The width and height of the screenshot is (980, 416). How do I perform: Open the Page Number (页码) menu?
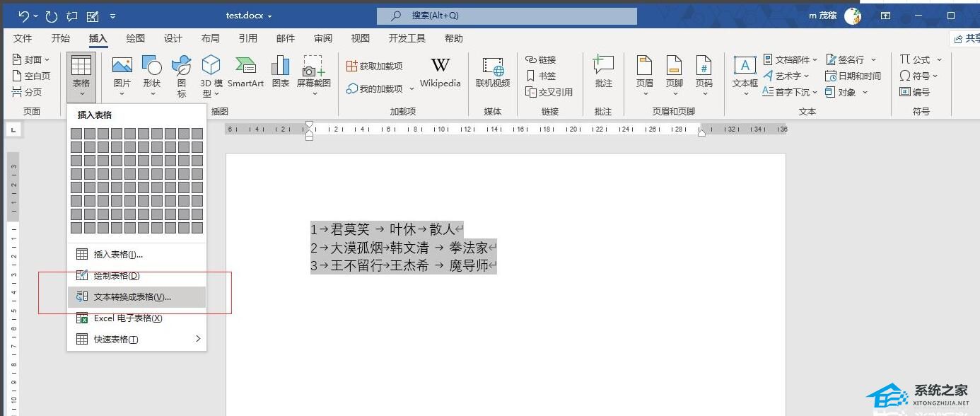pyautogui.click(x=704, y=76)
